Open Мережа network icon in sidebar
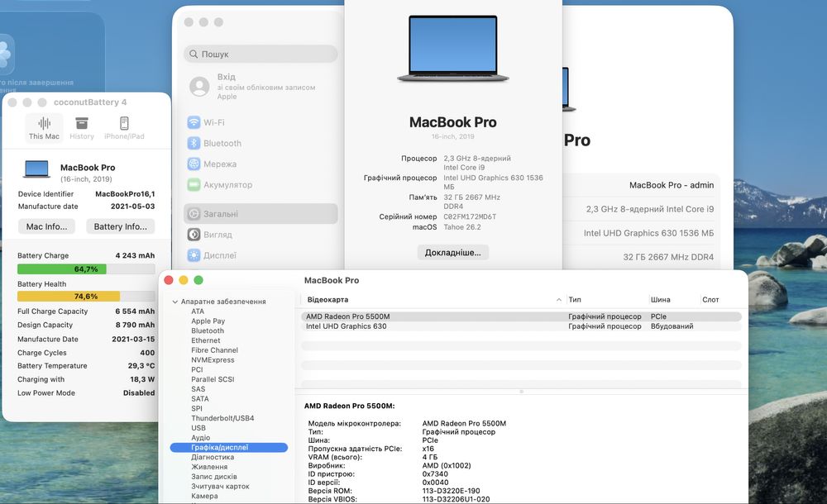The width and height of the screenshot is (827, 504). point(194,164)
